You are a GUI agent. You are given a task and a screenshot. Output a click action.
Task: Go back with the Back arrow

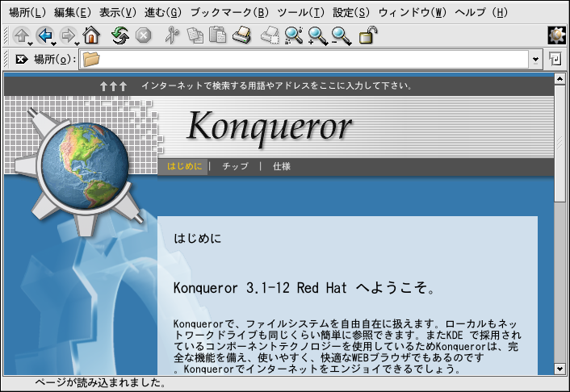(44, 35)
